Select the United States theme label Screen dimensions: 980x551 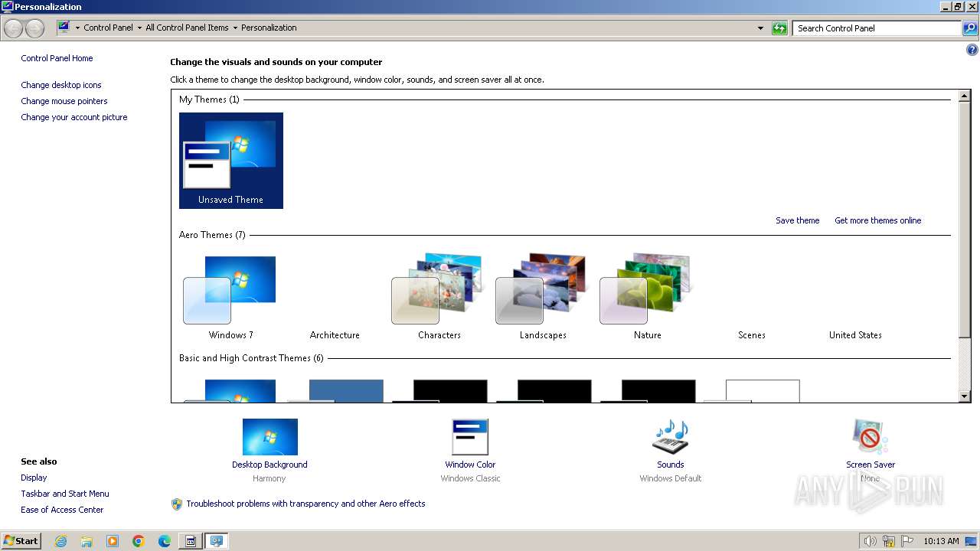(855, 335)
